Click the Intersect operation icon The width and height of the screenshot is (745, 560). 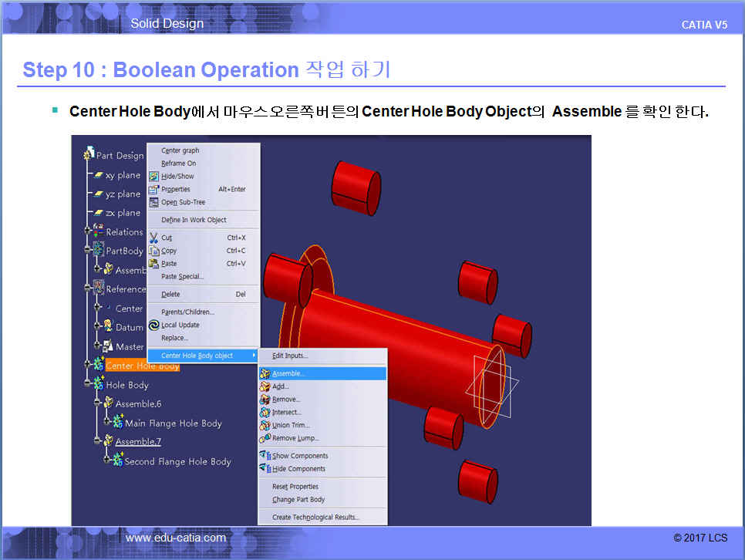click(x=265, y=413)
